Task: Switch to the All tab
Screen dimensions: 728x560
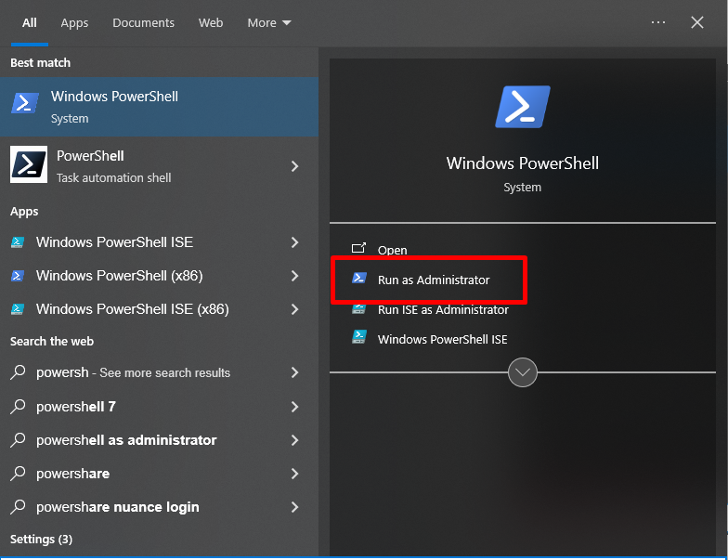Action: (x=30, y=22)
